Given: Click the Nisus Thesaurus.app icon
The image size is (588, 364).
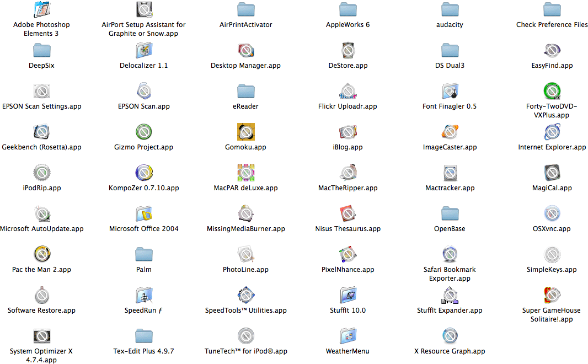Looking at the screenshot, I should [348, 213].
